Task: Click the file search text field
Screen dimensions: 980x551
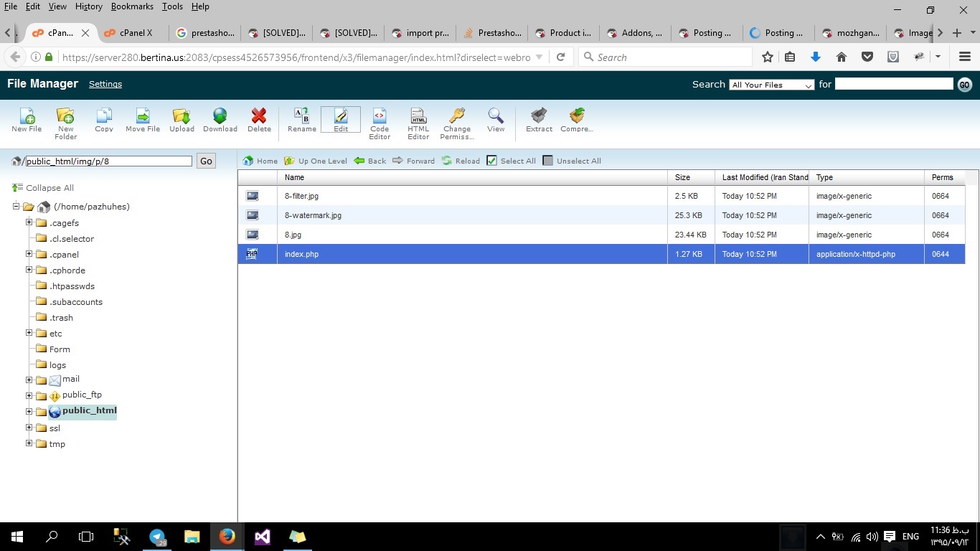Action: tap(894, 84)
